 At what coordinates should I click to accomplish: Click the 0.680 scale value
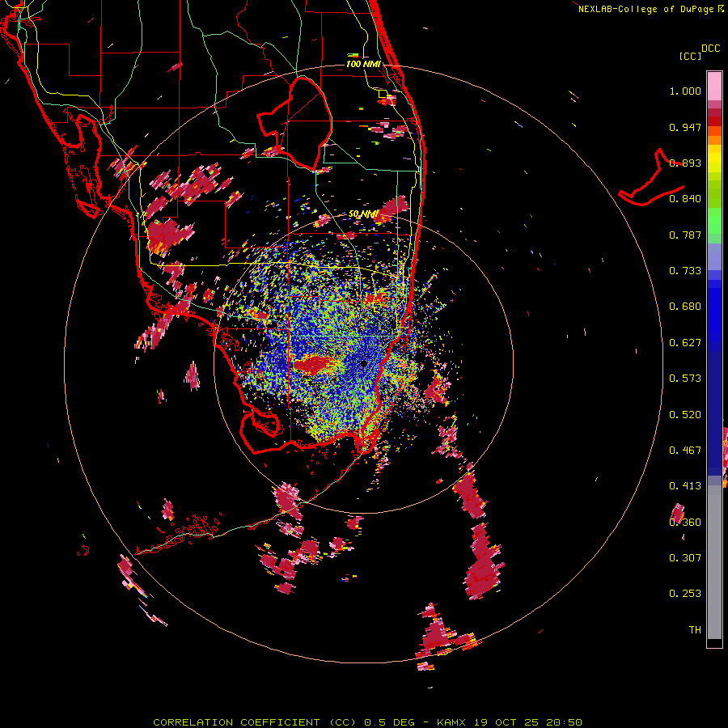[x=685, y=307]
